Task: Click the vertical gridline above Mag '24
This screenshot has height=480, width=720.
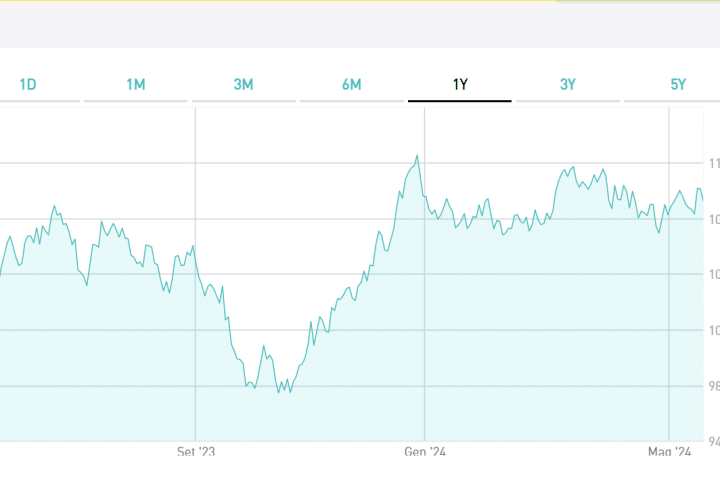Action: (668, 300)
